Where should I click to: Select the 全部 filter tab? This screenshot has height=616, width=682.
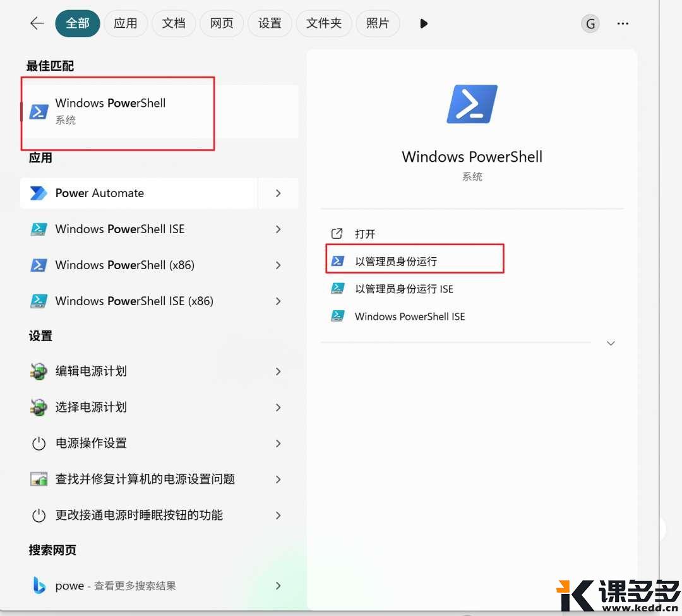[x=78, y=23]
